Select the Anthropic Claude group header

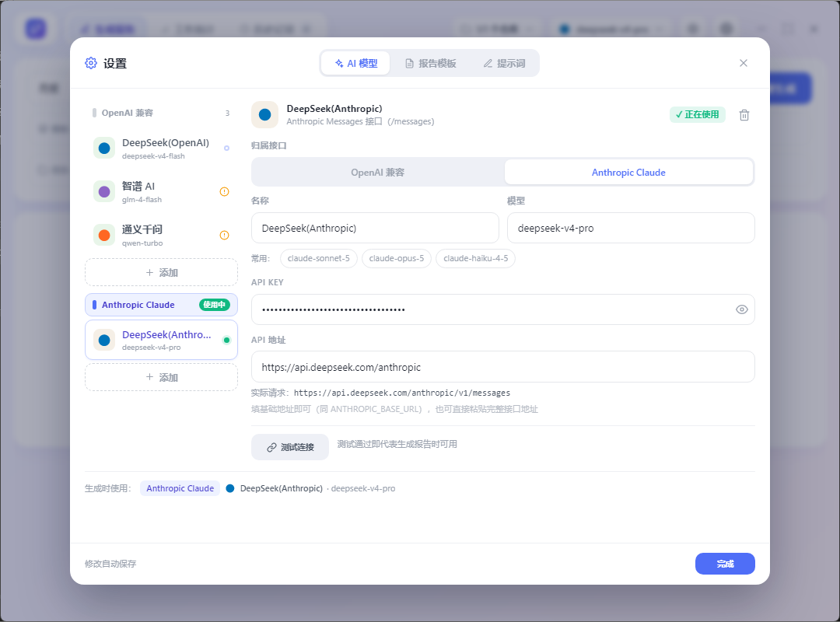[x=161, y=305]
